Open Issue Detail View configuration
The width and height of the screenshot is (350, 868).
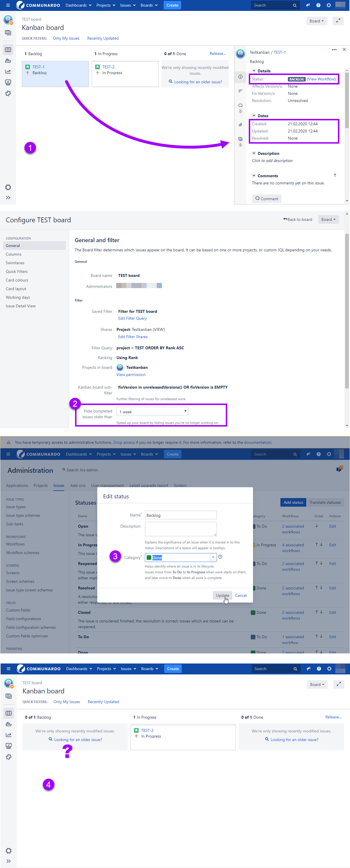click(21, 306)
